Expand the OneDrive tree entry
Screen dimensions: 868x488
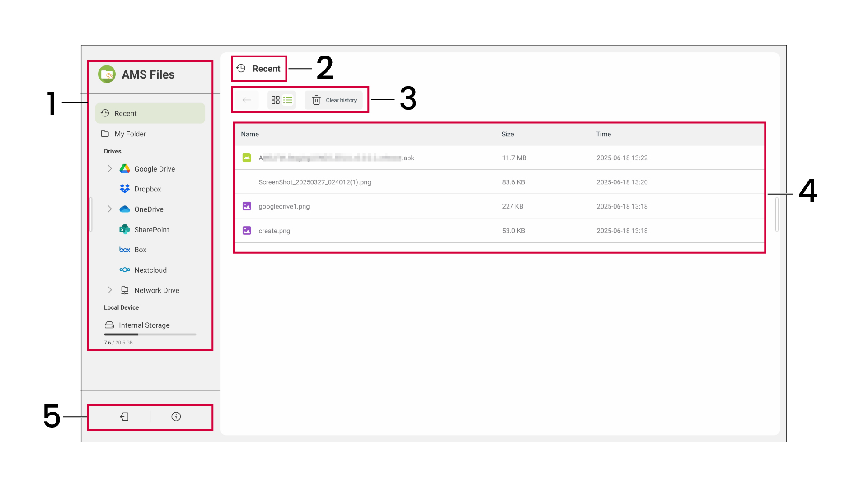109,209
